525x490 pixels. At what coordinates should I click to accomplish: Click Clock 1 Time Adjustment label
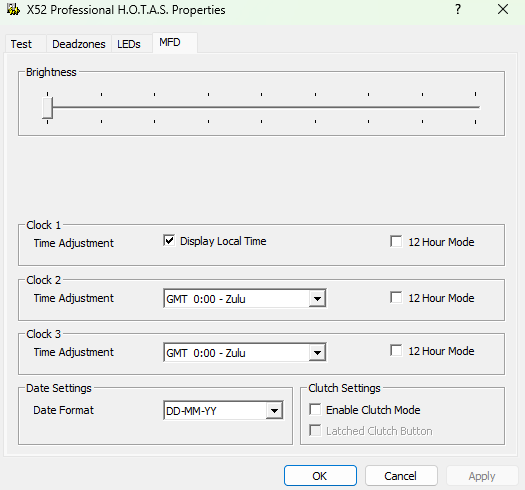click(x=74, y=243)
